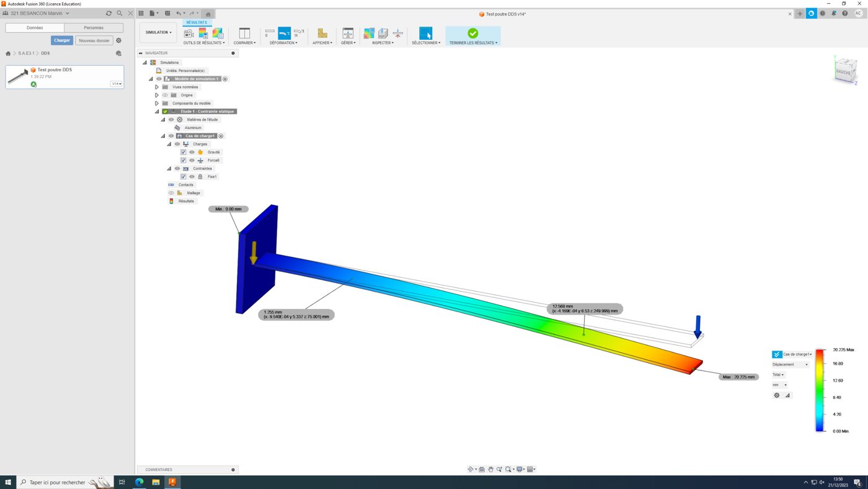Toggle the Cas de charge1 legend checkbox

[777, 354]
